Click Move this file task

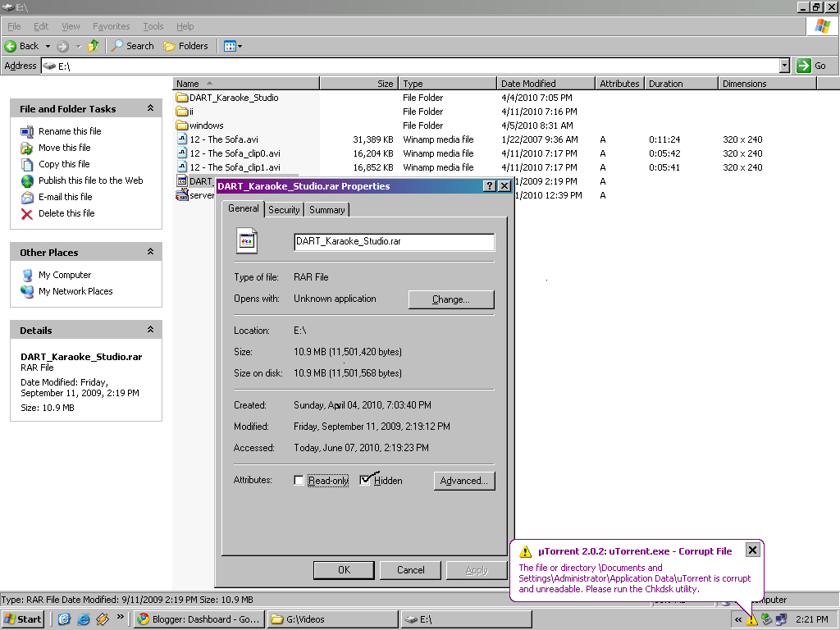pyautogui.click(x=64, y=148)
